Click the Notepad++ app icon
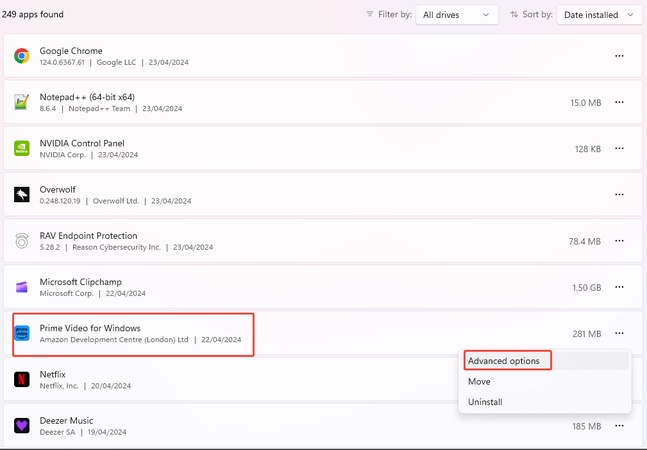This screenshot has width=647, height=450. (21, 102)
